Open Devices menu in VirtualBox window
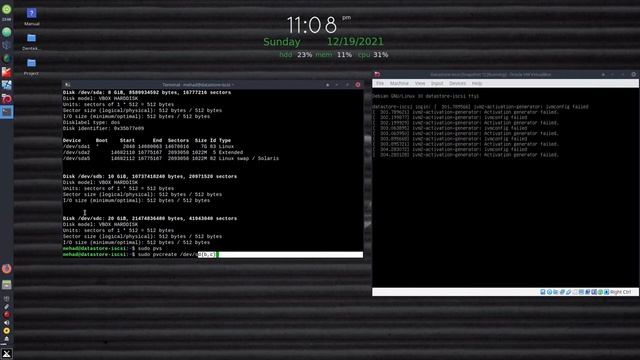Image resolution: width=640 pixels, height=360 pixels. click(457, 83)
